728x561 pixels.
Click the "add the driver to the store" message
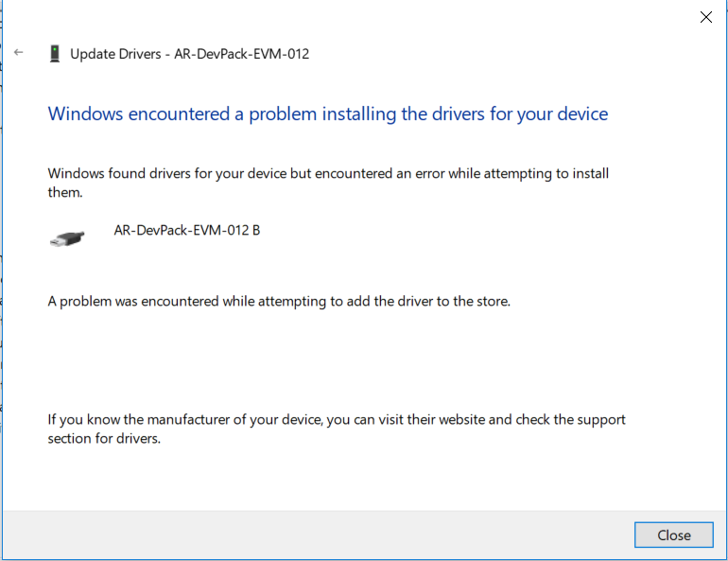click(279, 302)
